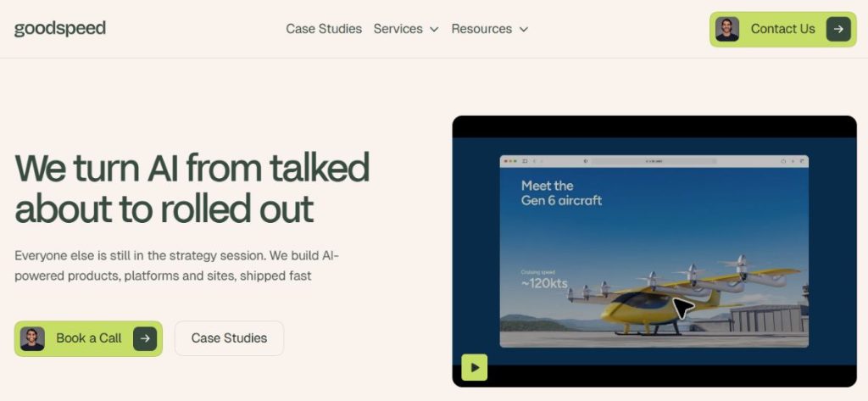Click the Contact Us button

[782, 29]
